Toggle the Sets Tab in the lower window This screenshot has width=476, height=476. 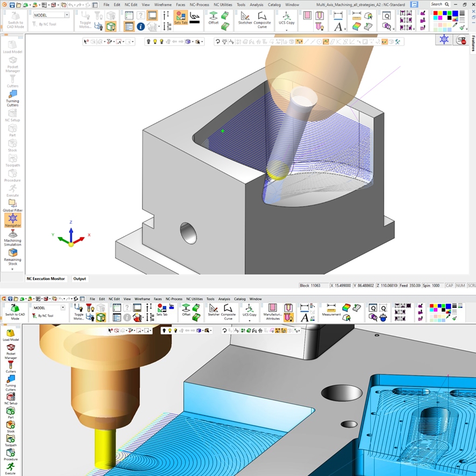click(162, 309)
